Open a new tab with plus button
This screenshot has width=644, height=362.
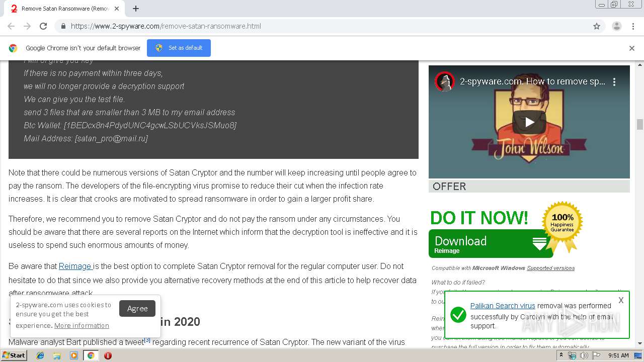(x=136, y=9)
